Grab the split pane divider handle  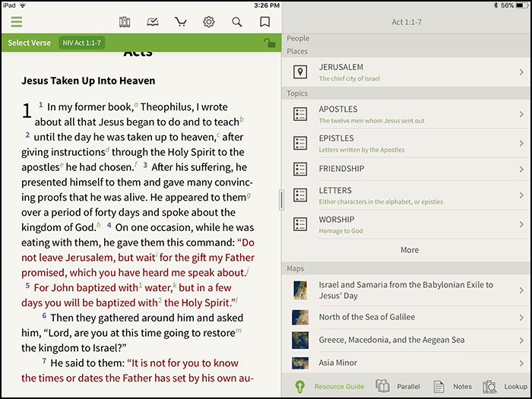[x=281, y=200]
